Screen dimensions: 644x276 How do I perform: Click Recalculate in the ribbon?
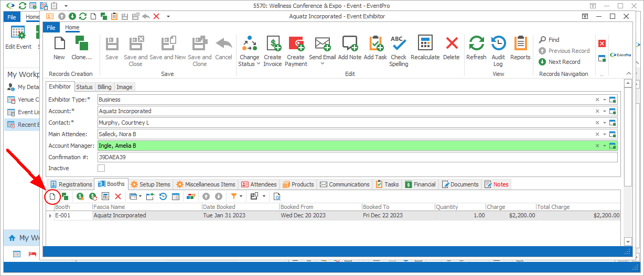pos(425,48)
